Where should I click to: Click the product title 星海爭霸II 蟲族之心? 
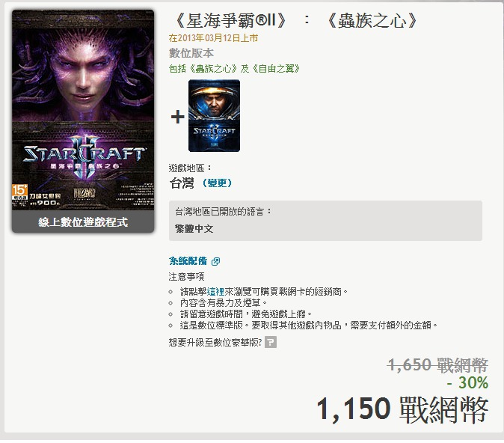click(x=295, y=21)
